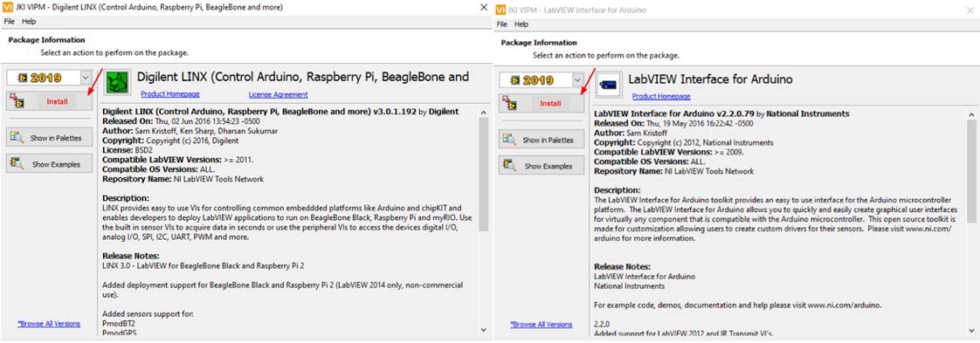This screenshot has width=980, height=343.
Task: Click scroll down arrow in LINX description
Action: pos(483,329)
